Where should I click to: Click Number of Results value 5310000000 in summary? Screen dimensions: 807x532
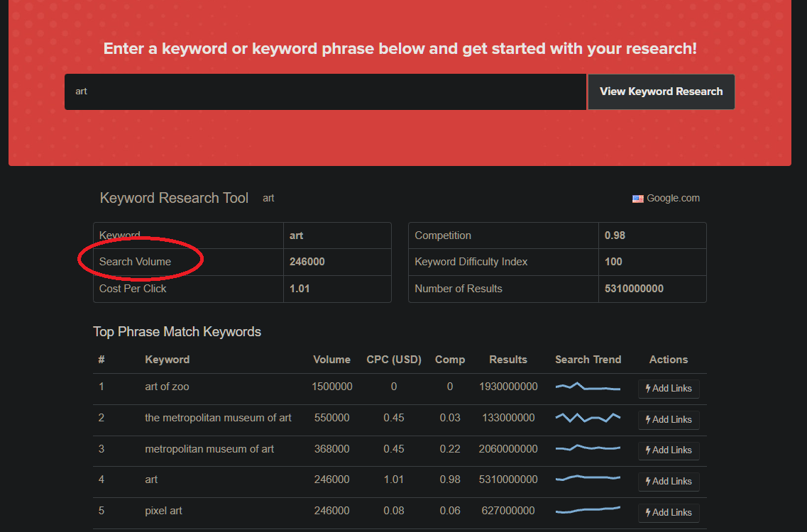(x=634, y=289)
